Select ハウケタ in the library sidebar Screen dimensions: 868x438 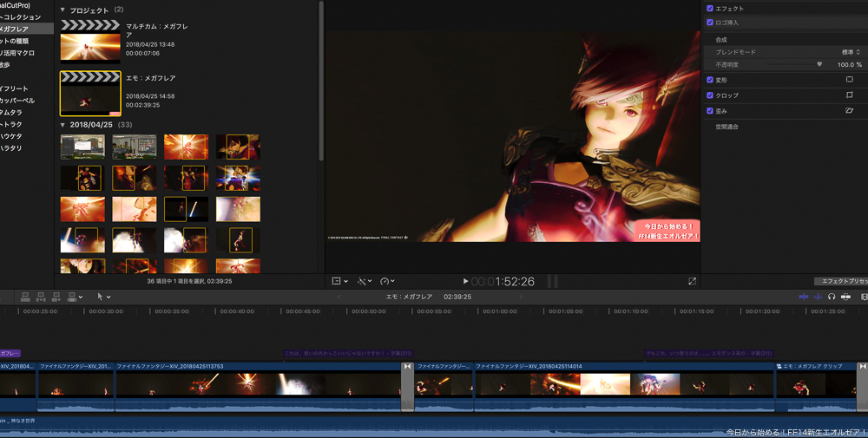point(11,136)
